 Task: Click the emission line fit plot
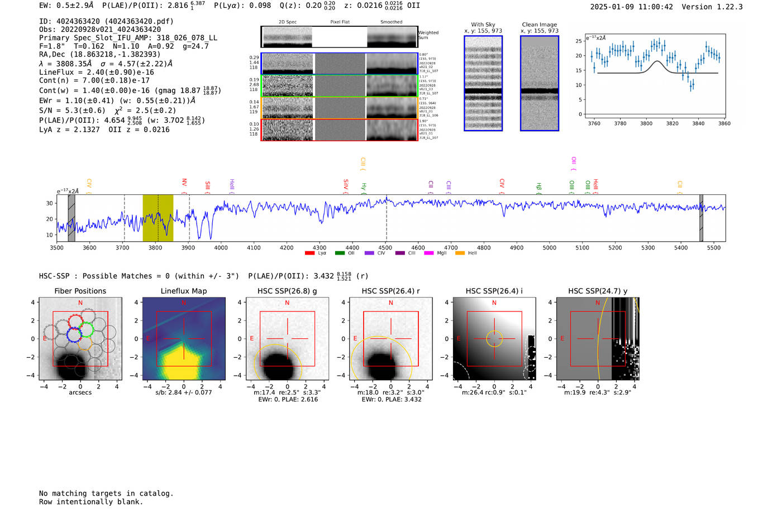[655, 76]
